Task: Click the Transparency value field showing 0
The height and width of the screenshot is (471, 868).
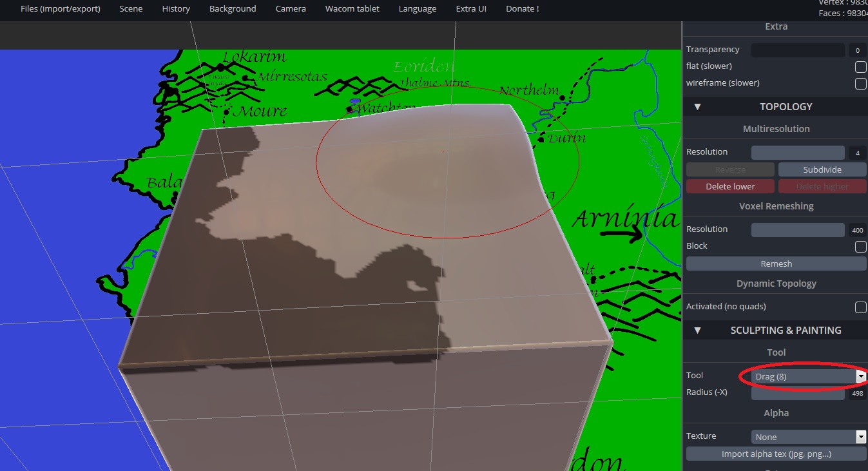Action: (857, 50)
